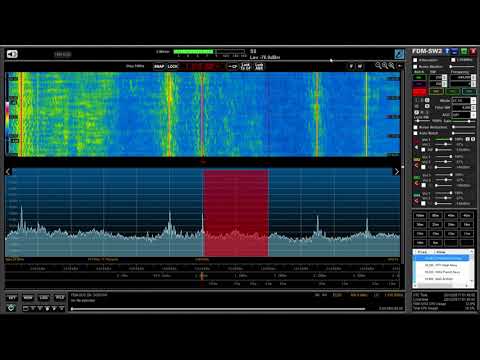This screenshot has height=360, width=480.
Task: Shift spectrum view with the right arrow
Action: [397, 172]
